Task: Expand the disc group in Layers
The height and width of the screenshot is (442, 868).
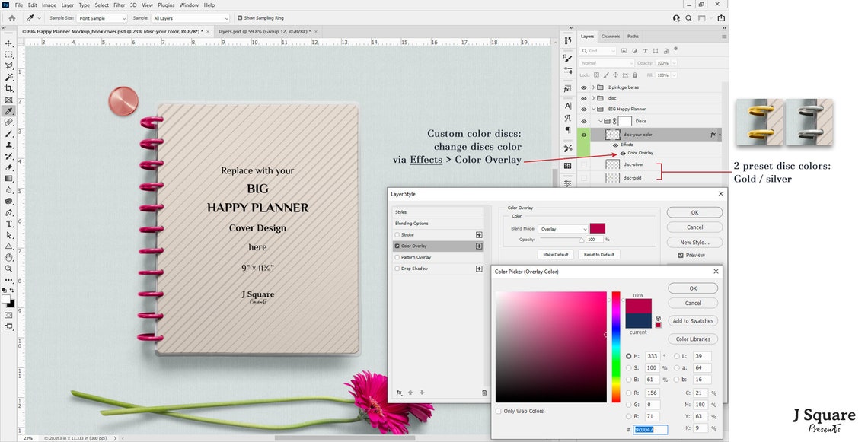Action: (x=593, y=98)
